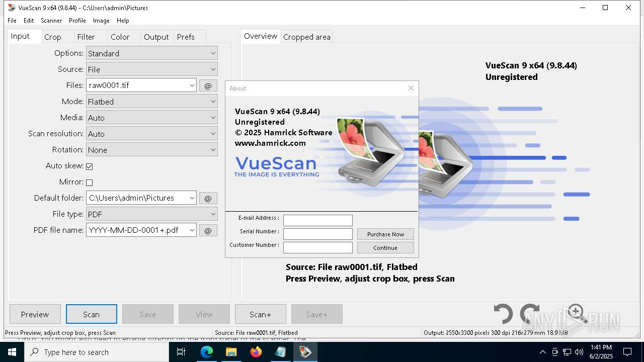Click the @ button next to Default folder
The height and width of the screenshot is (362, 644).
coord(208,198)
